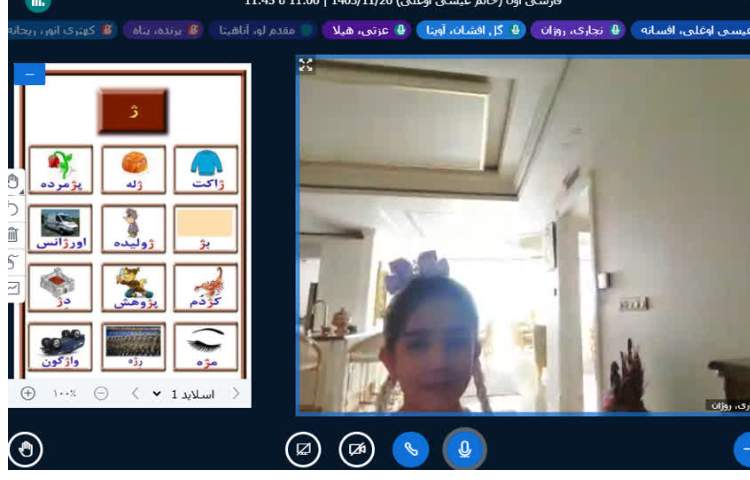Click the ژ letter box on the slide
This screenshot has width=750, height=480.
point(133,111)
